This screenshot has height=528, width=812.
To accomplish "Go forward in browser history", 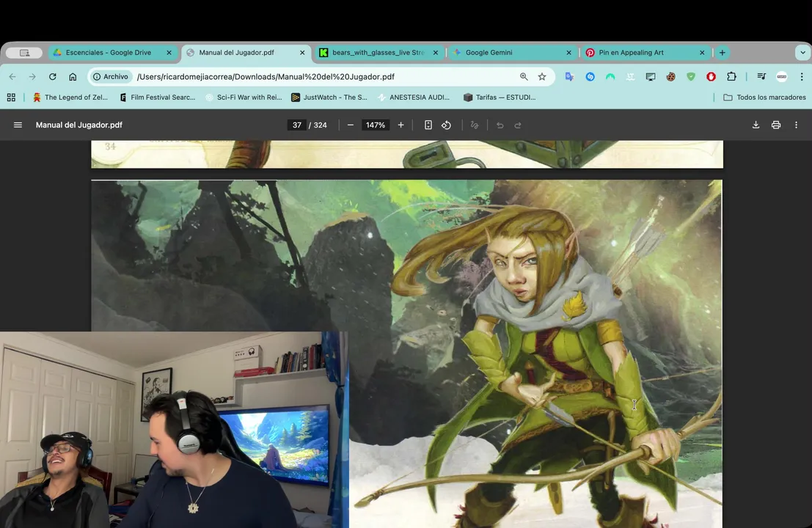I will tap(32, 76).
